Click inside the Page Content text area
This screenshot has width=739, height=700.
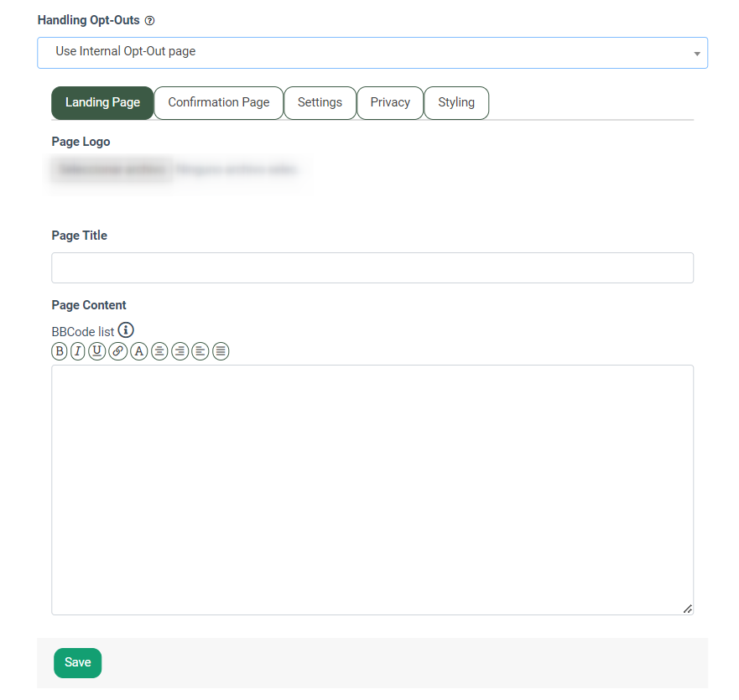[x=372, y=490]
